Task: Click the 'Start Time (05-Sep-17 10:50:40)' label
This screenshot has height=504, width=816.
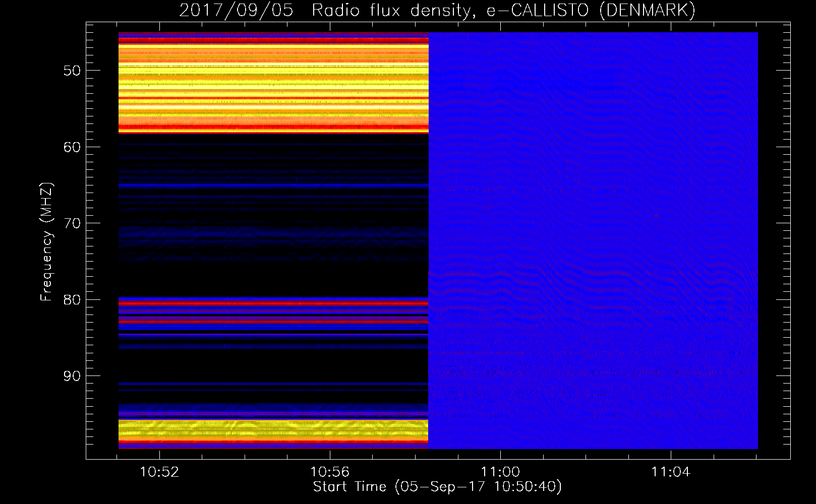Action: point(437,487)
